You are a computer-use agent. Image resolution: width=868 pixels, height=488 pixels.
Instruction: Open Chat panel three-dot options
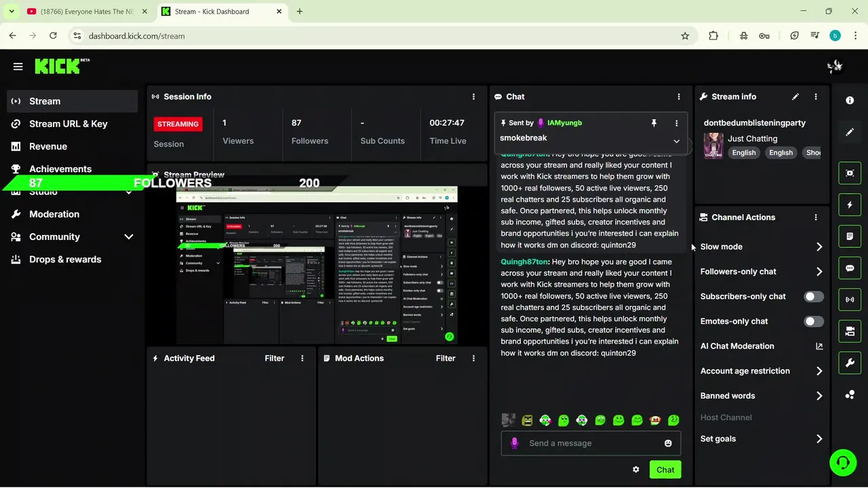click(x=679, y=97)
